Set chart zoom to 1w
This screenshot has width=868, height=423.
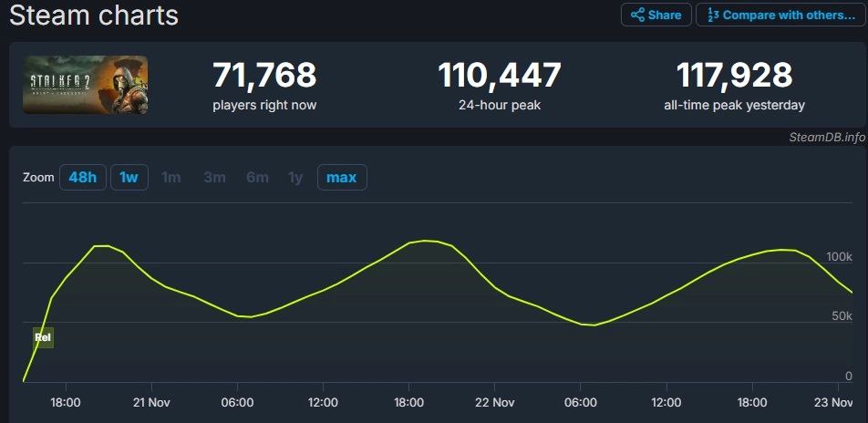129,178
